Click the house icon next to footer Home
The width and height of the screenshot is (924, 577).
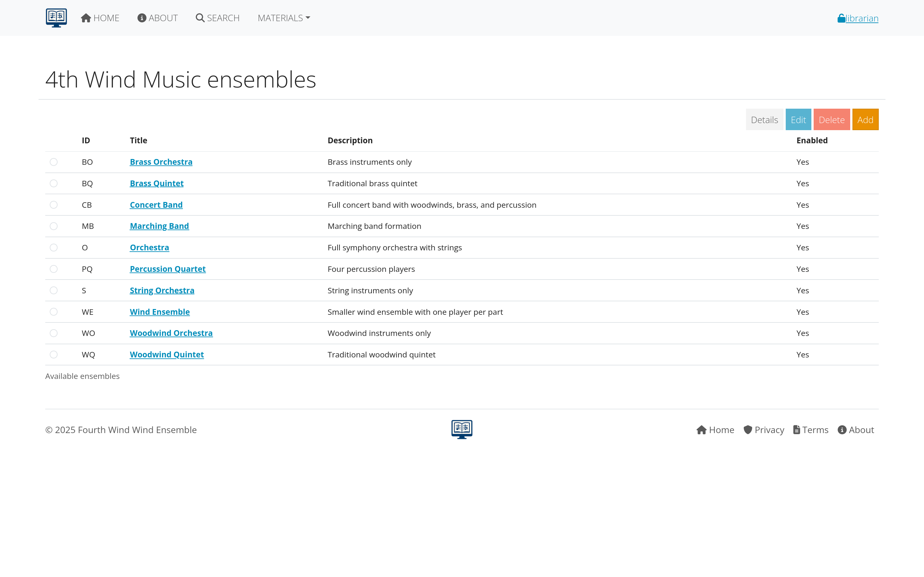click(x=702, y=430)
